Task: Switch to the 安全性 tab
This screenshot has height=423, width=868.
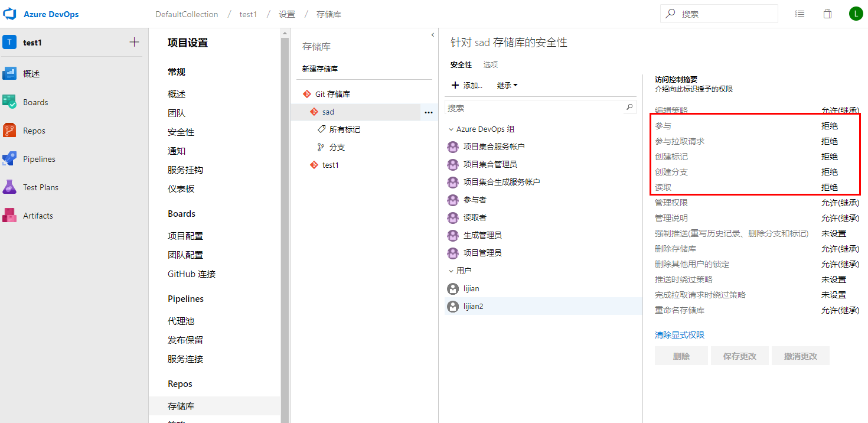Action: pyautogui.click(x=461, y=65)
